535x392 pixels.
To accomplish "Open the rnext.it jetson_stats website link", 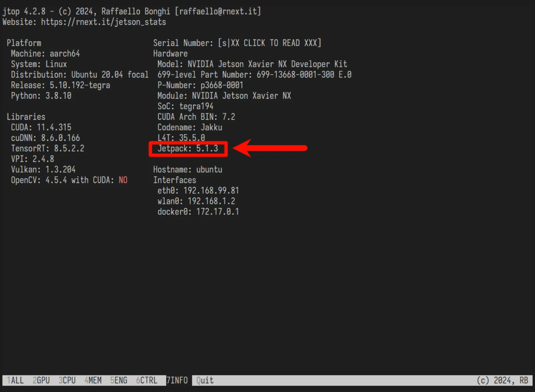I will point(103,22).
